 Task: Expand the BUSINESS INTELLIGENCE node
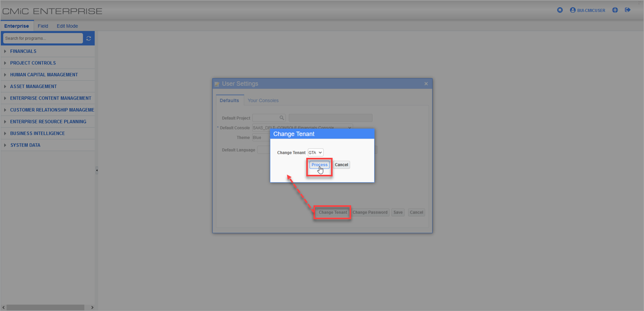5,133
